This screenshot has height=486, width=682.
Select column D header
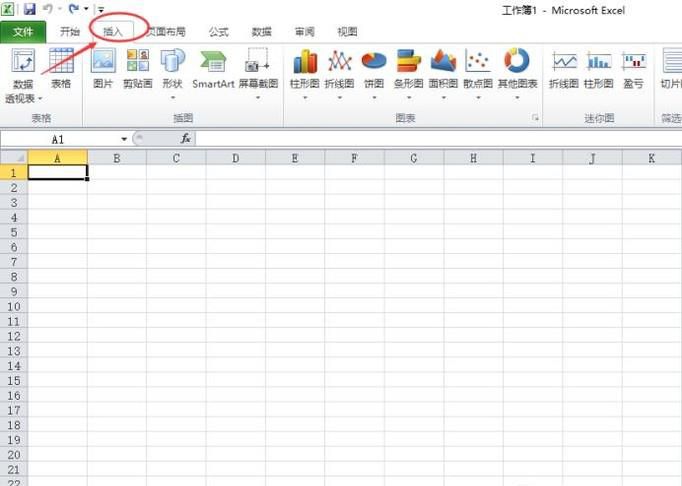coord(235,158)
